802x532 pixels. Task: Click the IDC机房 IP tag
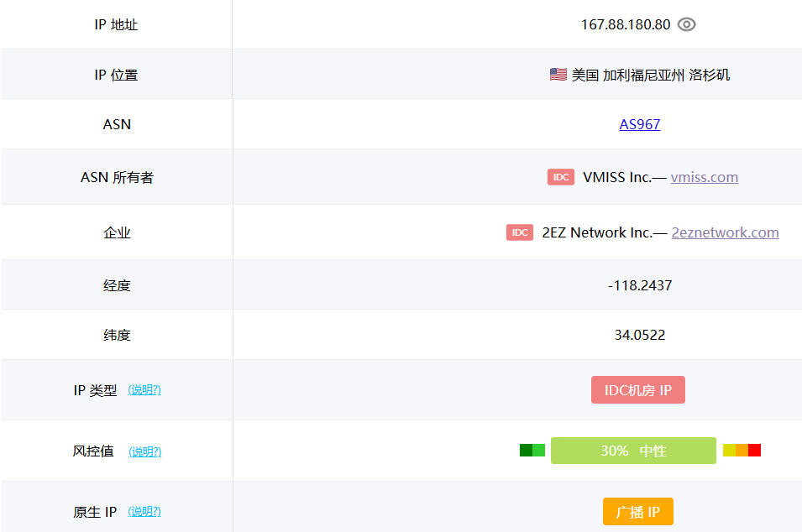coord(637,390)
